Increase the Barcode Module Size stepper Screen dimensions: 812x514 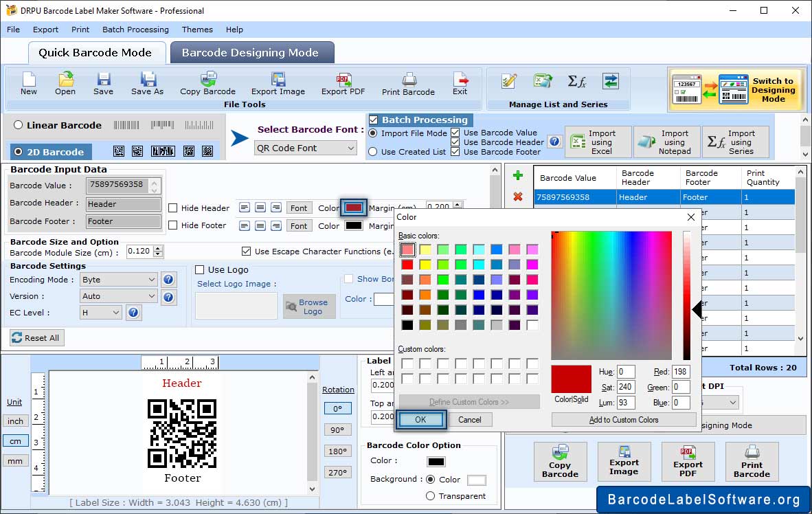(159, 248)
